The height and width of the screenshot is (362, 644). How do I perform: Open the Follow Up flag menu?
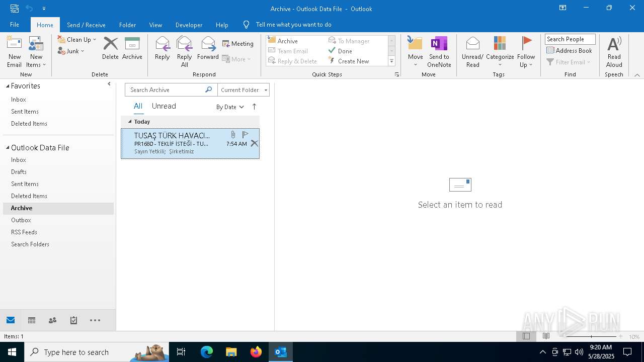coord(526,52)
